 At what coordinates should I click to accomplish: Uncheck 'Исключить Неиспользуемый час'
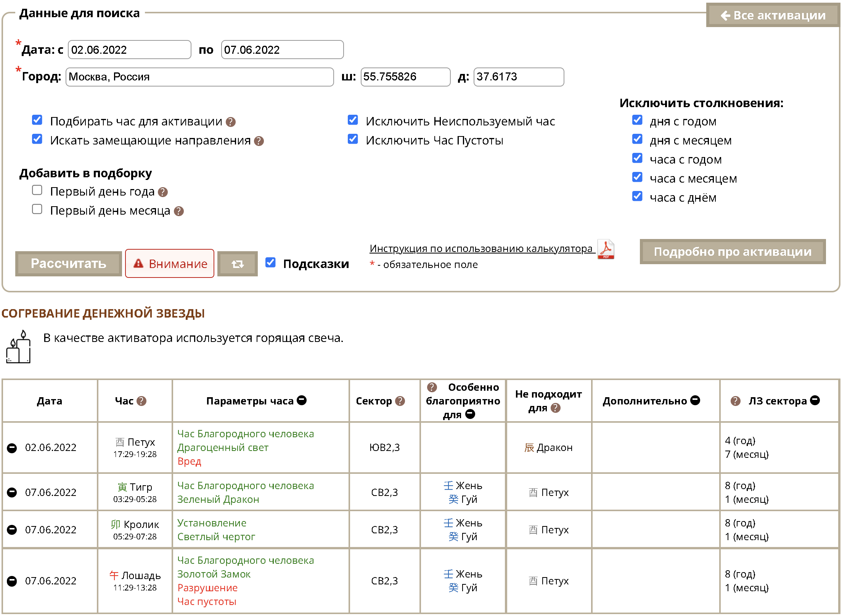click(x=353, y=120)
